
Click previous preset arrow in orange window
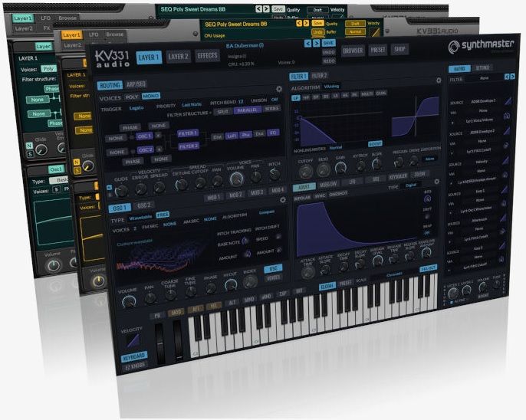click(298, 23)
